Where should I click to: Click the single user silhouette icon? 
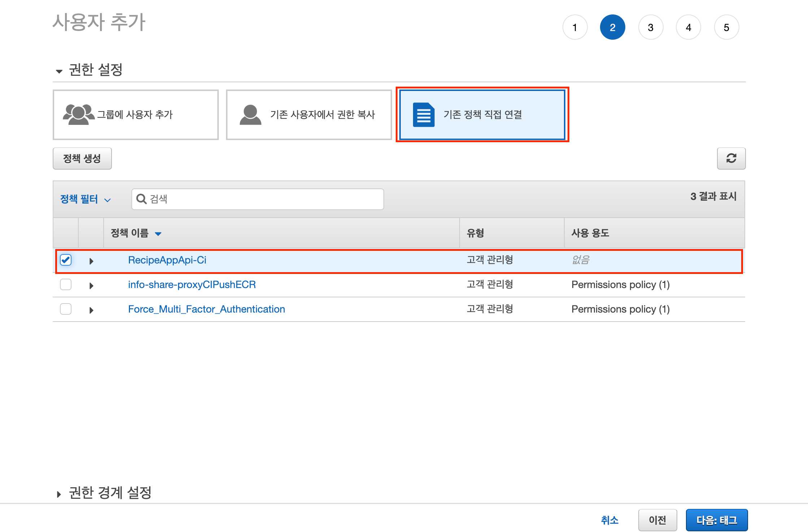tap(250, 115)
